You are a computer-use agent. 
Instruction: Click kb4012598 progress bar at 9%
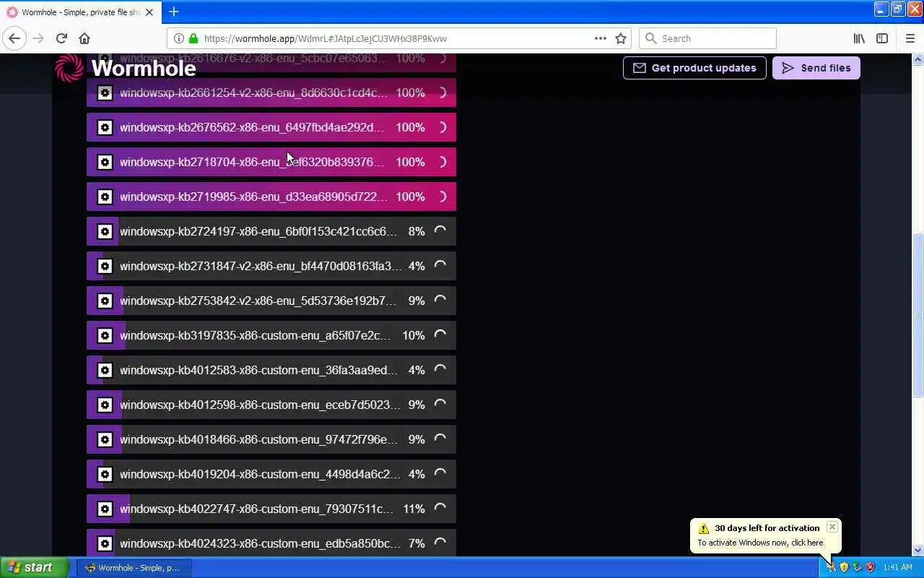click(271, 405)
